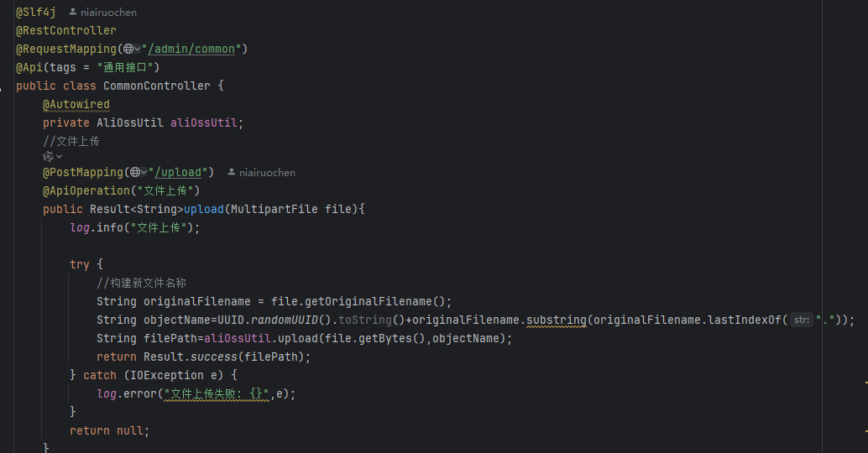Click the globe icon in @RequestMapping
The width and height of the screenshot is (868, 453).
pyautogui.click(x=128, y=49)
